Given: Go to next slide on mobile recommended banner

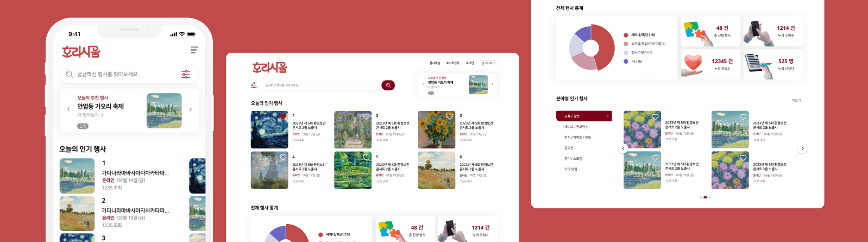Looking at the screenshot, I should coord(191,109).
